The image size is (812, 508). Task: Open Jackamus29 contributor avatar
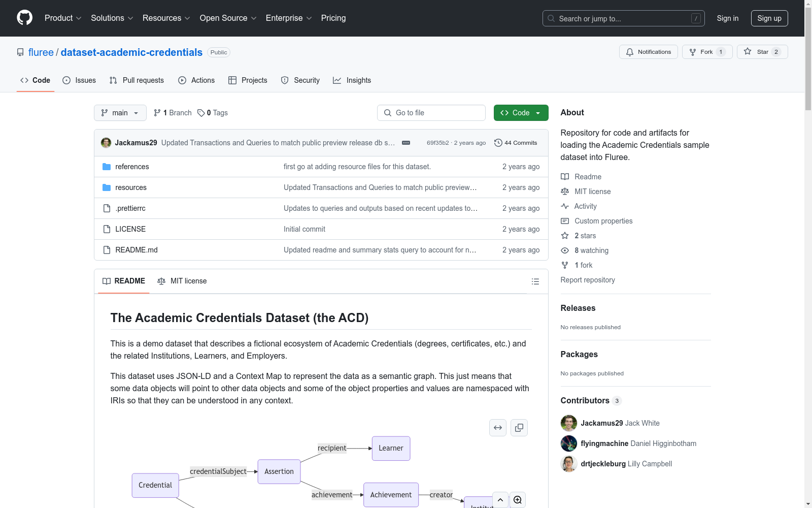tap(569, 423)
